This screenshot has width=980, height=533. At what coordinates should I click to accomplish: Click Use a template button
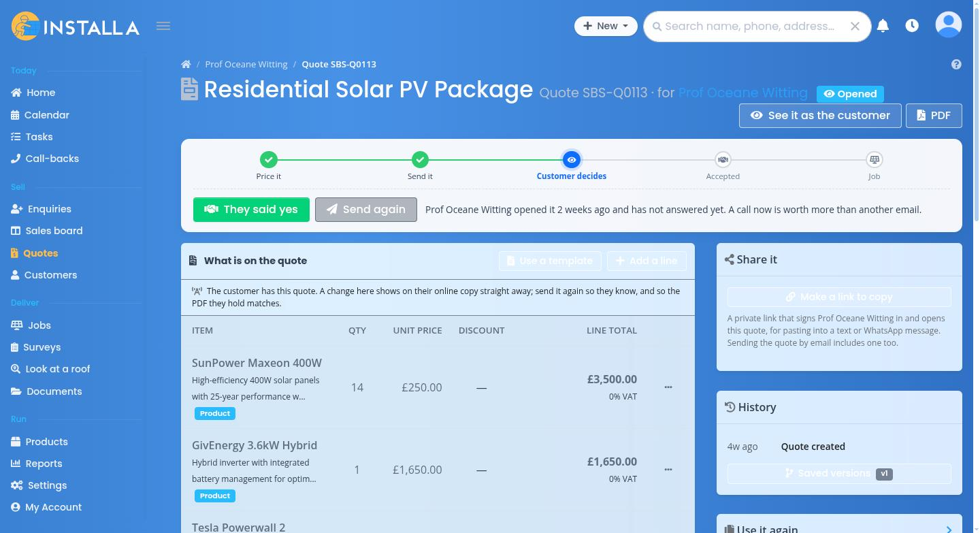550,261
